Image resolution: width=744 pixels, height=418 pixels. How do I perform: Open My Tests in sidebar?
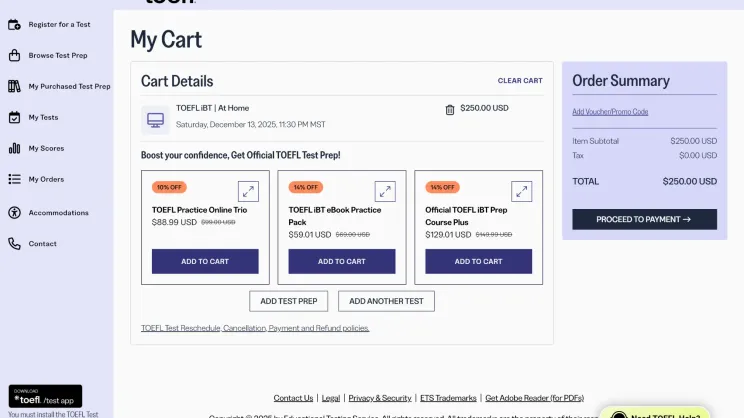click(43, 117)
